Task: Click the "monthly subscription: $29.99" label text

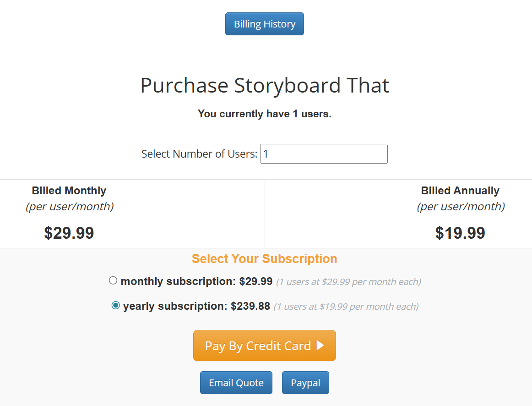Action: pyautogui.click(x=196, y=281)
